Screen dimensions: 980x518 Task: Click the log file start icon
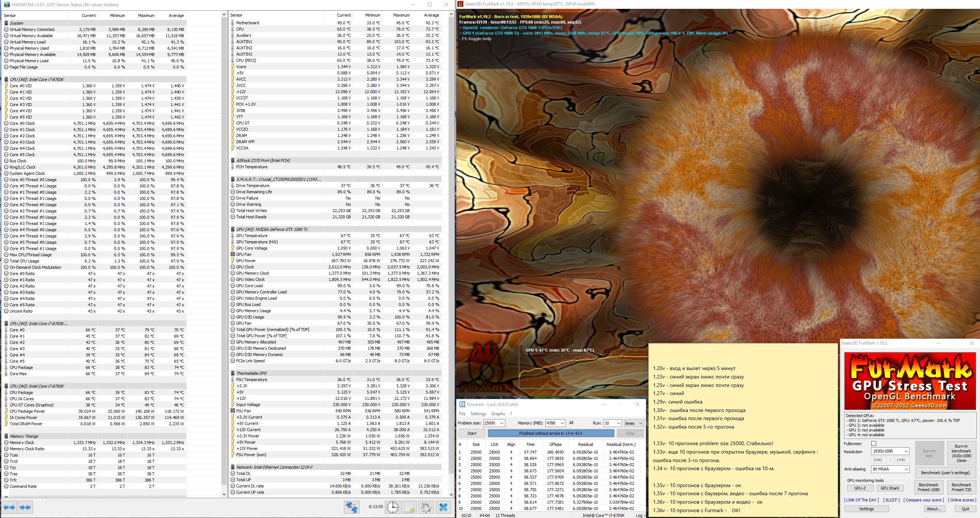pos(410,507)
